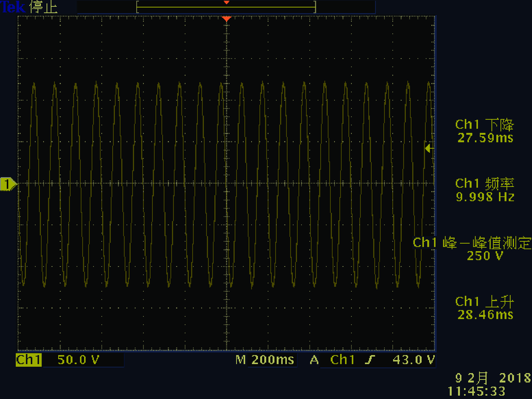
Task: Click the orange trigger position marker above the graticule
Action: point(226,18)
